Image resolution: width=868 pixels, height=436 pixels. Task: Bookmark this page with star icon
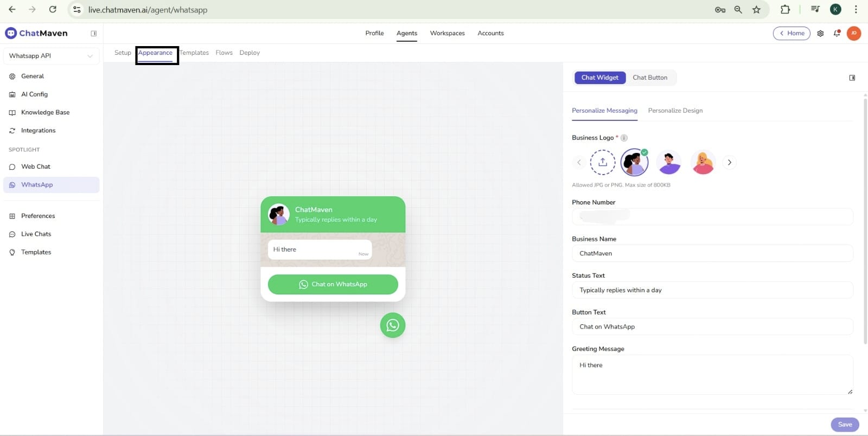pos(756,10)
